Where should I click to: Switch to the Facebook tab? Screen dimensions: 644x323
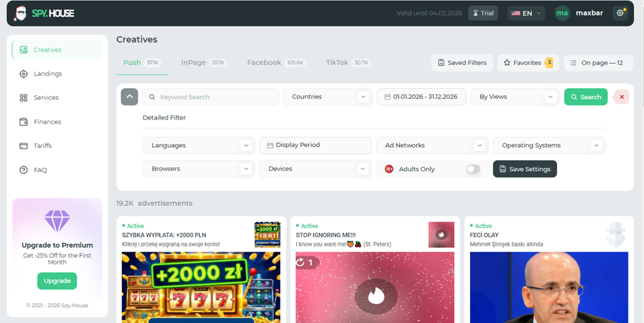(x=276, y=63)
